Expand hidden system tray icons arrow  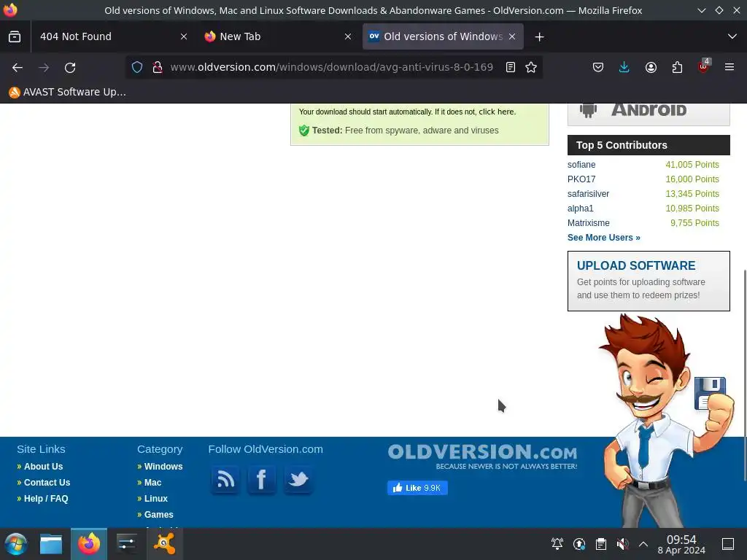tap(643, 544)
